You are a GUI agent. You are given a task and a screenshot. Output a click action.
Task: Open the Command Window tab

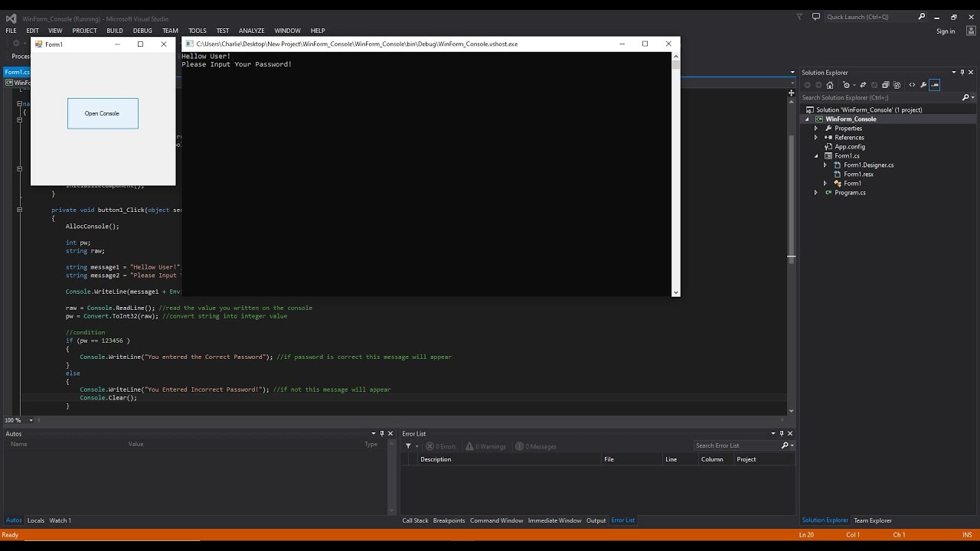coord(496,520)
